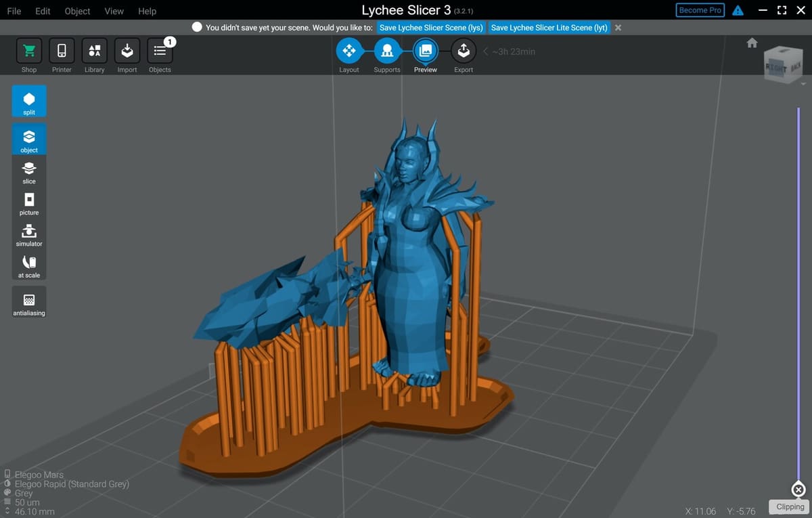Open the File menu
Viewport: 812px width, 518px height.
[14, 11]
